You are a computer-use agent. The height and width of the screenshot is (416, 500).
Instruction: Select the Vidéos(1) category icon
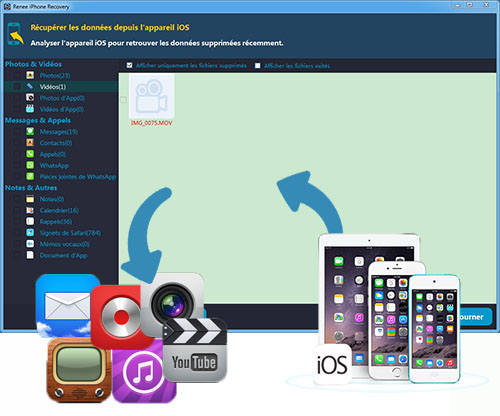pos(30,87)
